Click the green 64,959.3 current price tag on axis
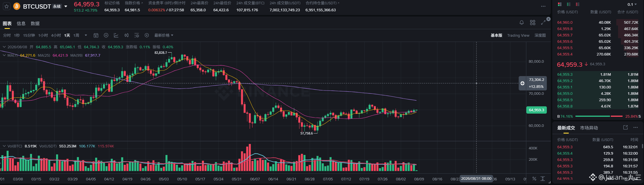Image resolution: width=644 pixels, height=185 pixels. click(x=536, y=110)
